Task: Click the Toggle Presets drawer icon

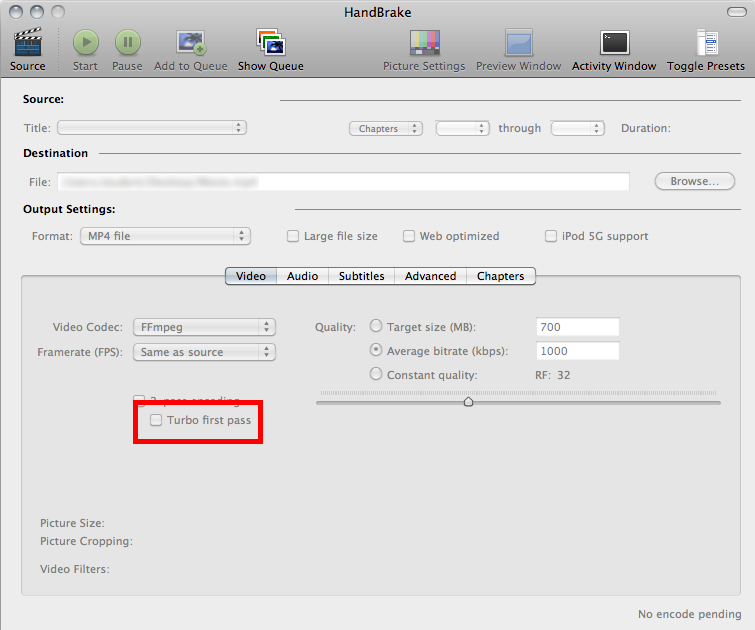Action: (x=706, y=42)
